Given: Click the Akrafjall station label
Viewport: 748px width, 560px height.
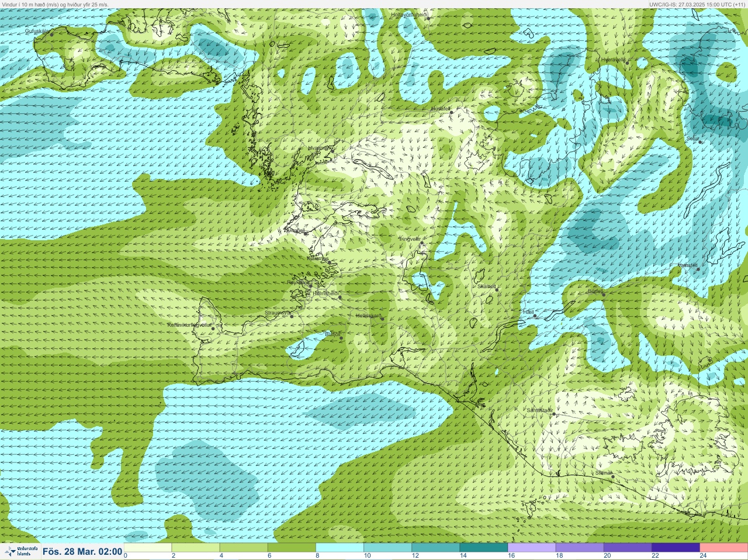Looking at the screenshot, I should click(x=295, y=230).
